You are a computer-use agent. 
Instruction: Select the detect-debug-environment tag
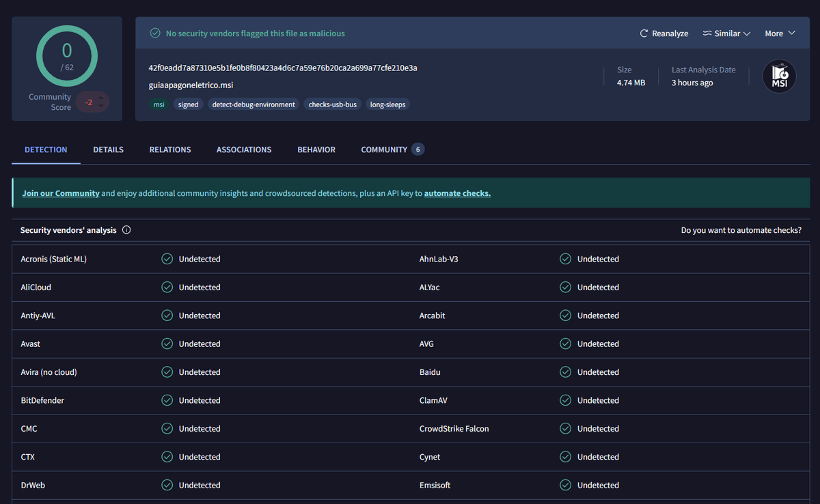[x=254, y=104]
